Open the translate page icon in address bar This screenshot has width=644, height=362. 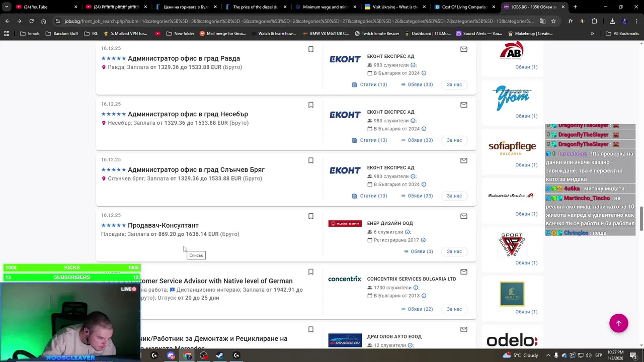[x=542, y=21]
